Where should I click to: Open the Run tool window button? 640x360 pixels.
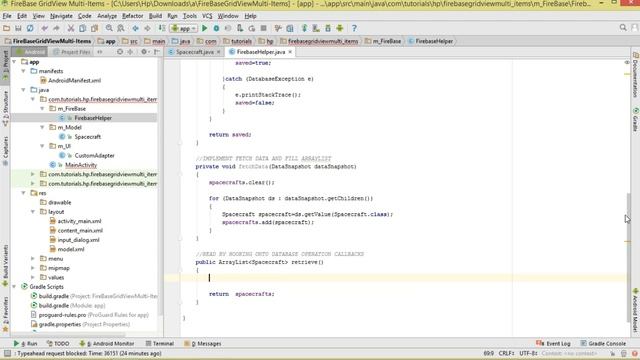[x=25, y=344]
